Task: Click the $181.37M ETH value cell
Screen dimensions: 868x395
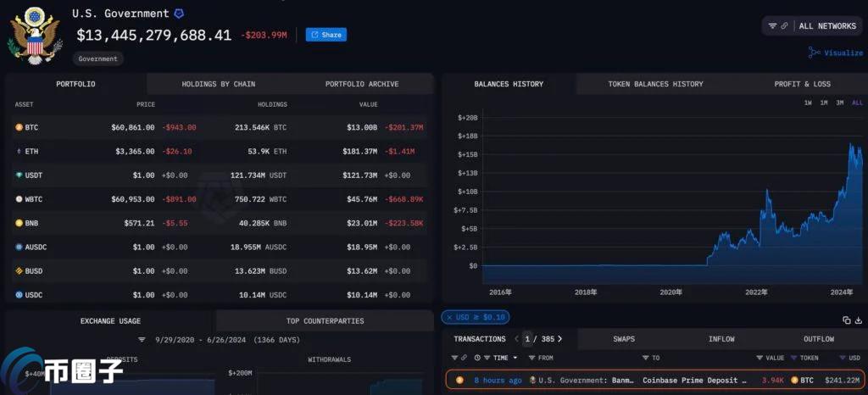Action: click(359, 151)
